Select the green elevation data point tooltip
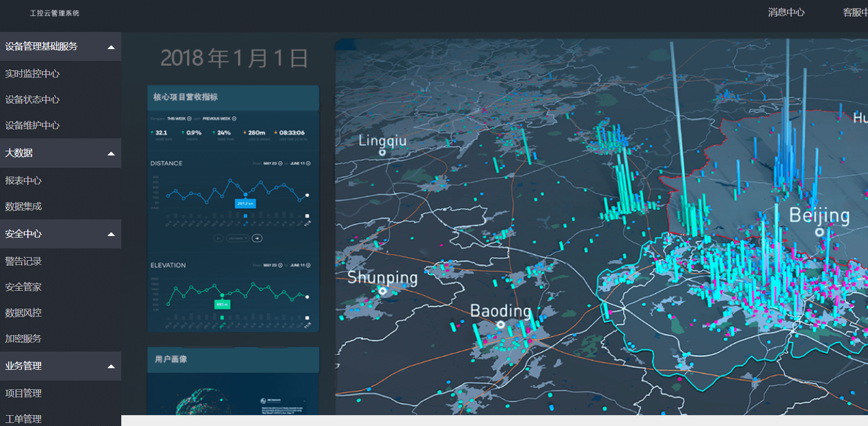 pyautogui.click(x=222, y=305)
